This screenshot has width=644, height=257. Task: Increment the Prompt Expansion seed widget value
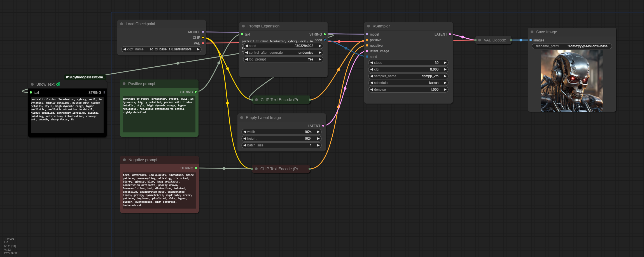tap(320, 46)
